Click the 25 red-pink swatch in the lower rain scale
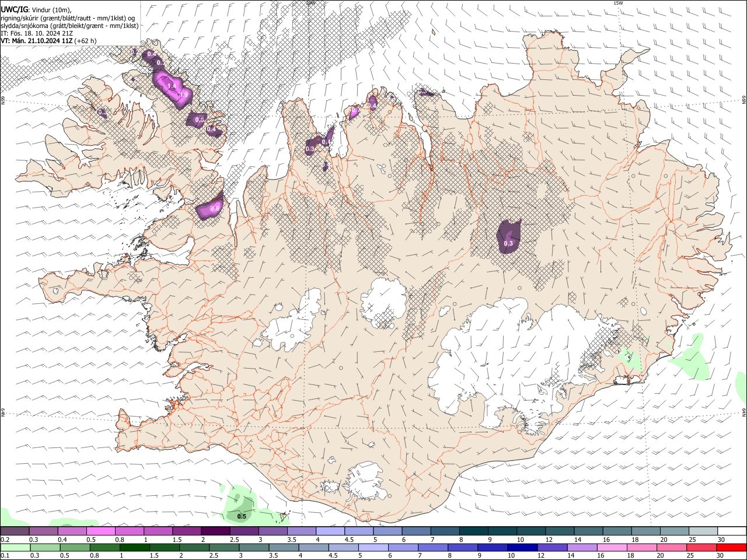 point(701,548)
